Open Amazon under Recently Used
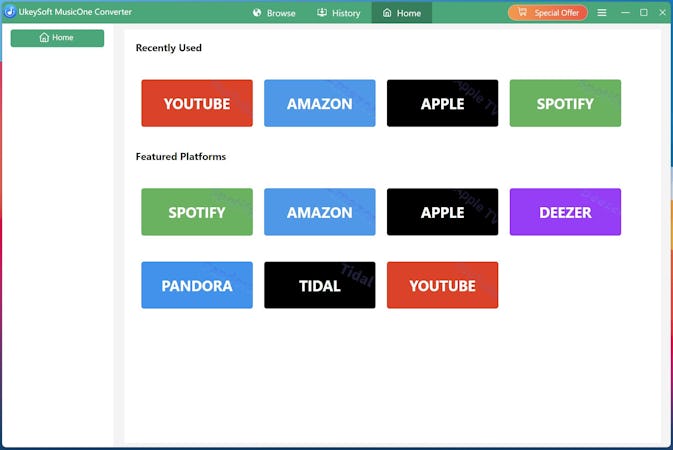The width and height of the screenshot is (673, 450). tap(320, 103)
